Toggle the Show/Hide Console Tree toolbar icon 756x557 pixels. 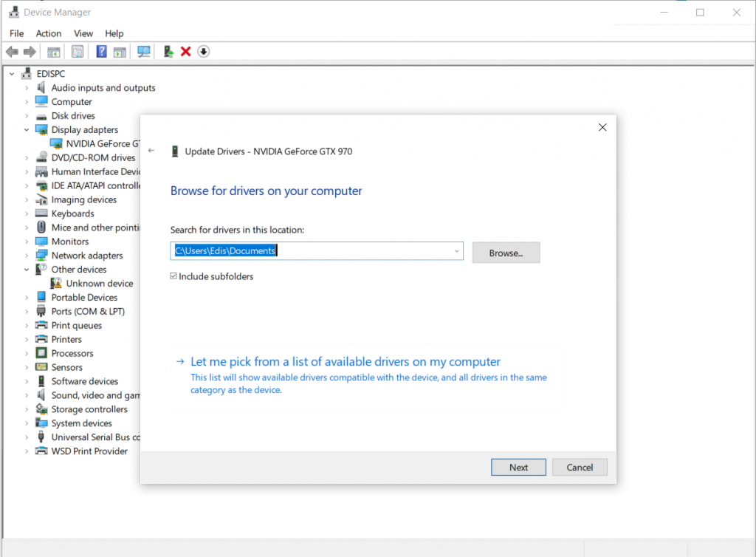(53, 52)
